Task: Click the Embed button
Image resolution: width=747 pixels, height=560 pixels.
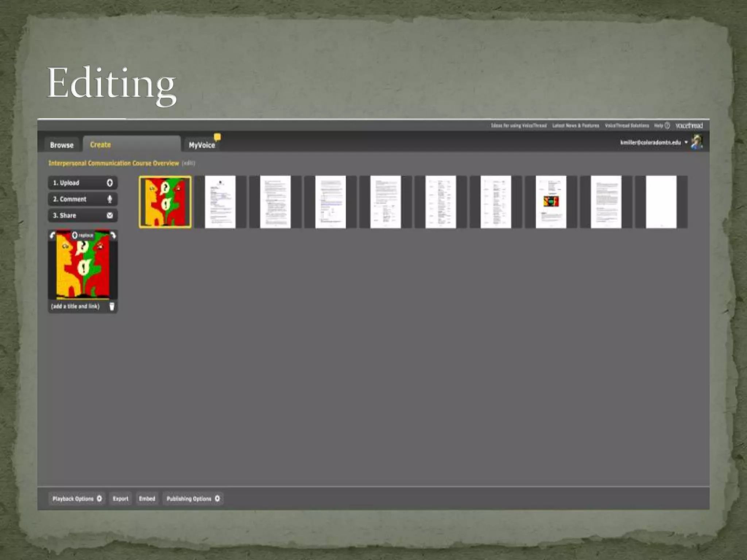Action: point(147,498)
